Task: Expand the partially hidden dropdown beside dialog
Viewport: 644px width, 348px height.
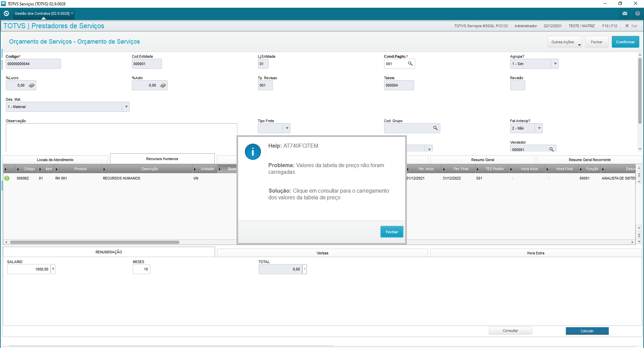Action: (429, 149)
